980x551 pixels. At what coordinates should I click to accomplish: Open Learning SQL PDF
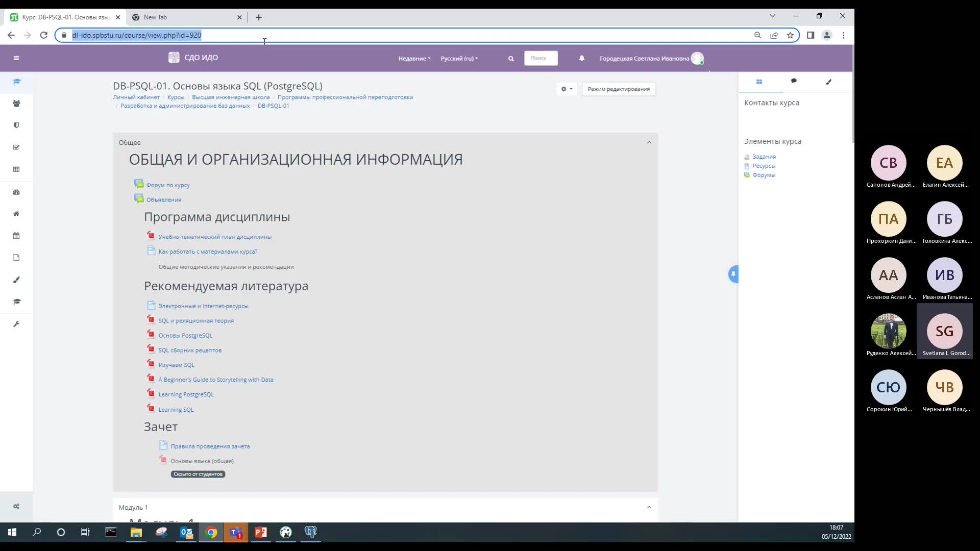[176, 410]
